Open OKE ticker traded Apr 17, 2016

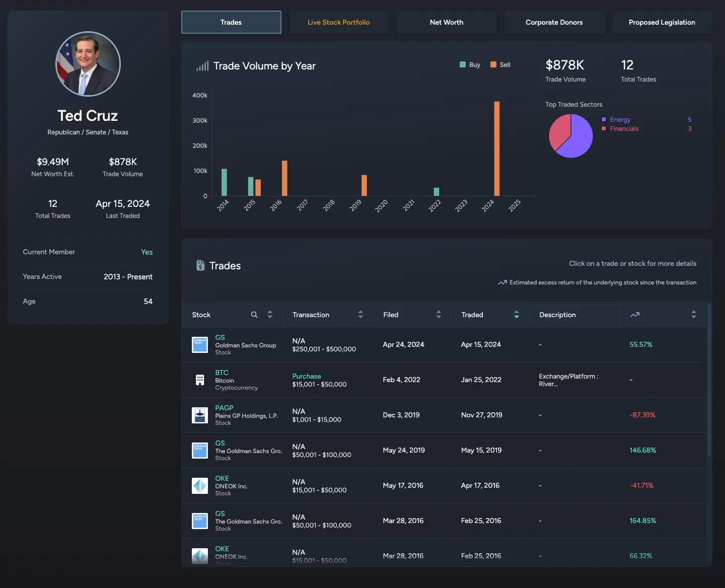[222, 478]
